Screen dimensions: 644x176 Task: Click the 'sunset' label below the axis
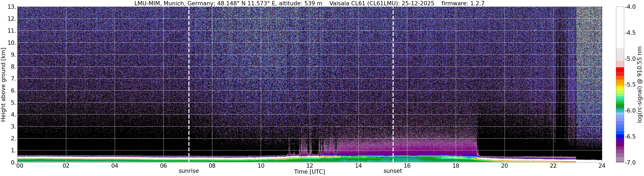click(393, 171)
